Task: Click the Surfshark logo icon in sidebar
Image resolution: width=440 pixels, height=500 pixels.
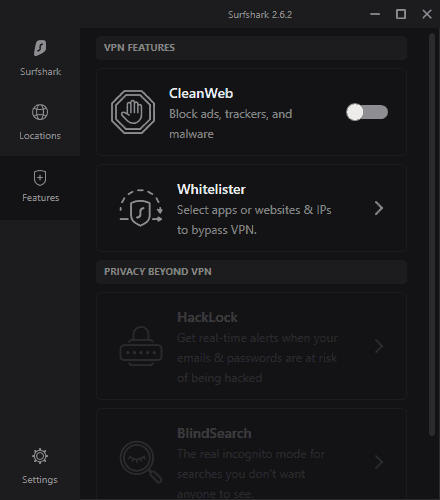Action: pos(40,48)
